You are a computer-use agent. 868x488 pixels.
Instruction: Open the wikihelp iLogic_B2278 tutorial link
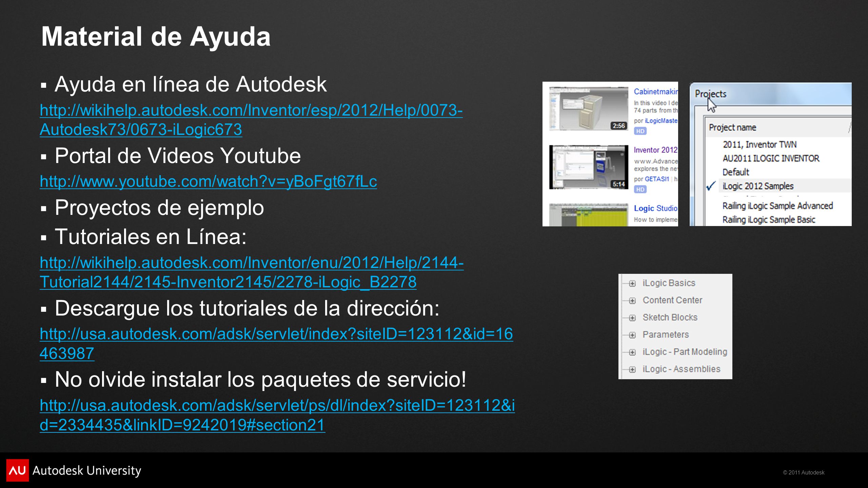coord(252,272)
